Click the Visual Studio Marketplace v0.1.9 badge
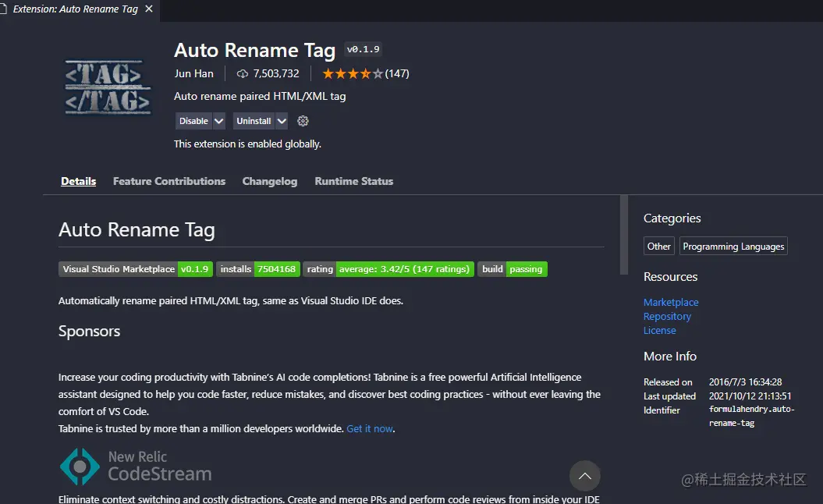 (x=136, y=269)
